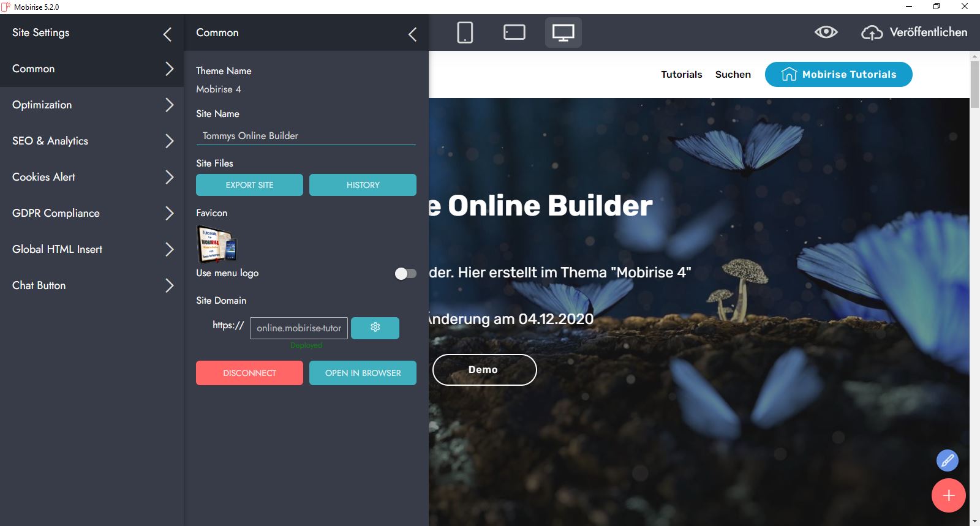Viewport: 980px width, 526px height.
Task: Click the green 'Deployed' status text
Action: 306,345
